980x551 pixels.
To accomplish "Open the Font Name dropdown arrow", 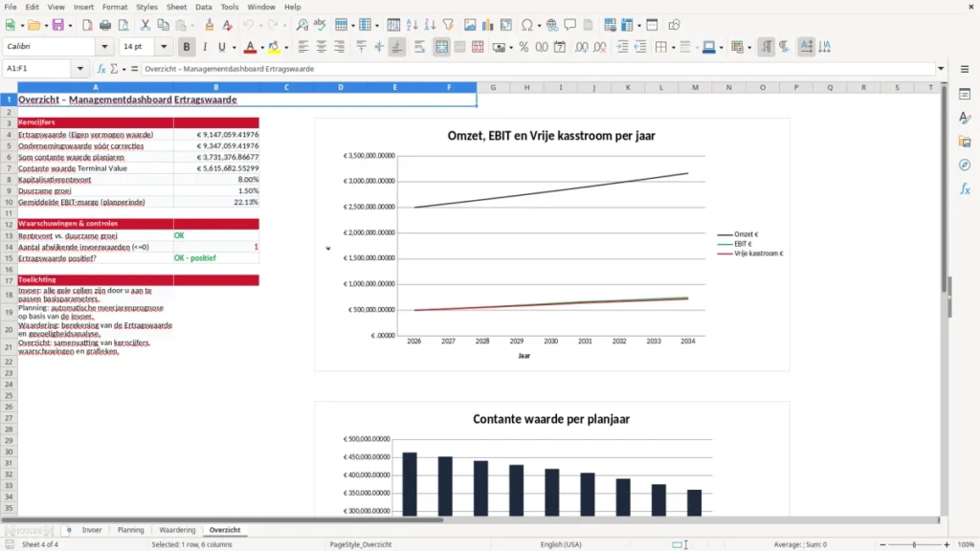I will 104,46.
